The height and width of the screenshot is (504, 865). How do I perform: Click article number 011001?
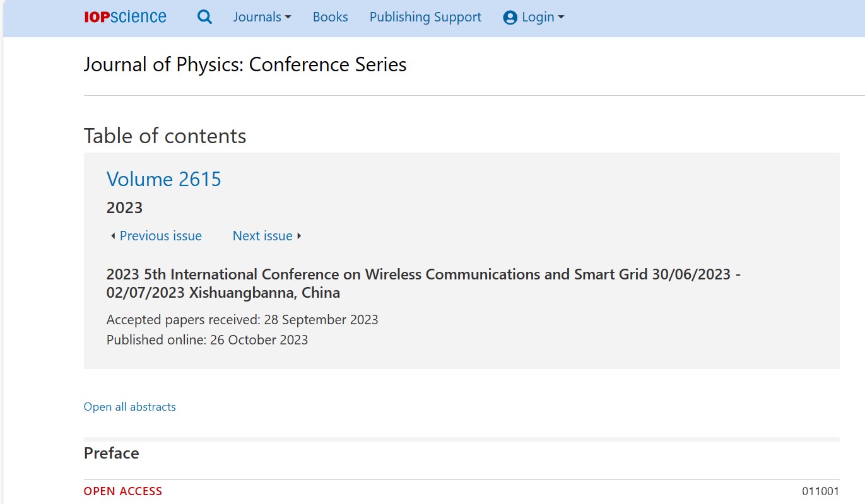(821, 491)
